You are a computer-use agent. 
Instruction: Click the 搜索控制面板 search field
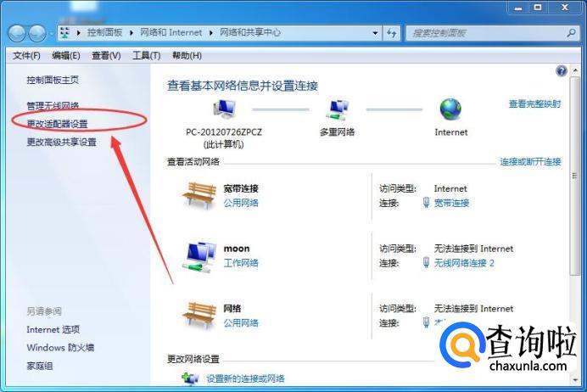click(x=487, y=33)
